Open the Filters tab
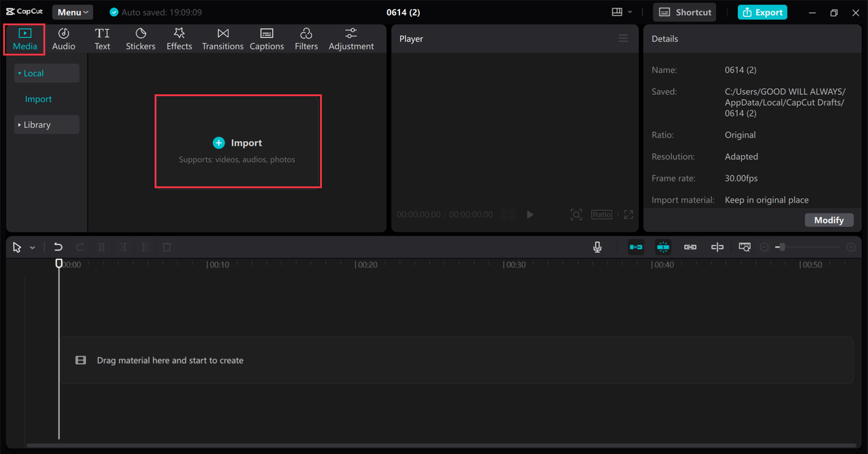 point(306,39)
